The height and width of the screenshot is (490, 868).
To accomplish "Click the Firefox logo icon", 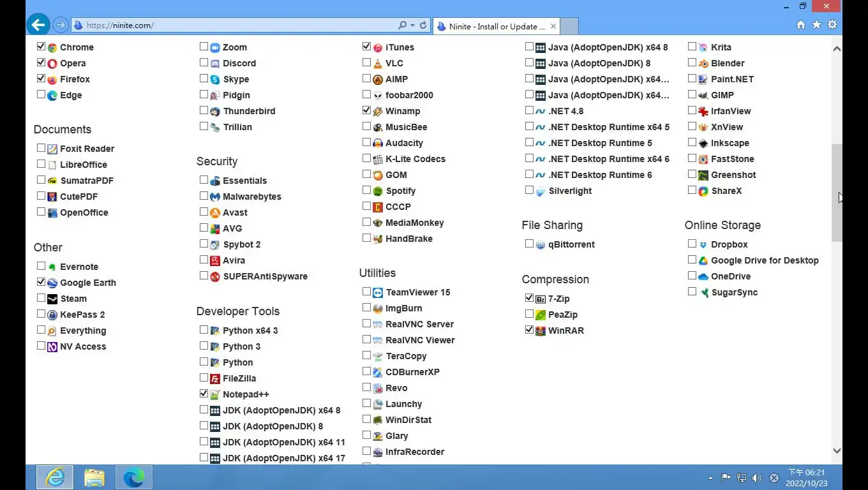I will (x=52, y=80).
